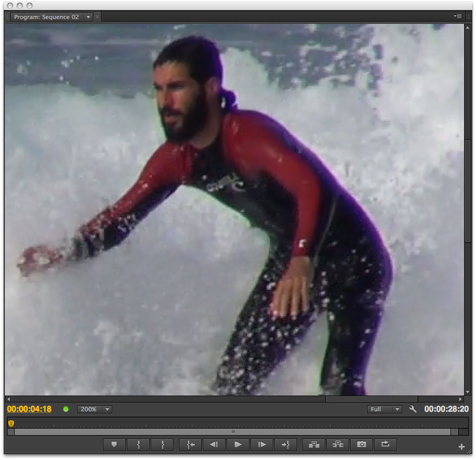Screen dimensions: 476x460
Task: Open the 200% zoom level dropdown
Action: [94, 409]
